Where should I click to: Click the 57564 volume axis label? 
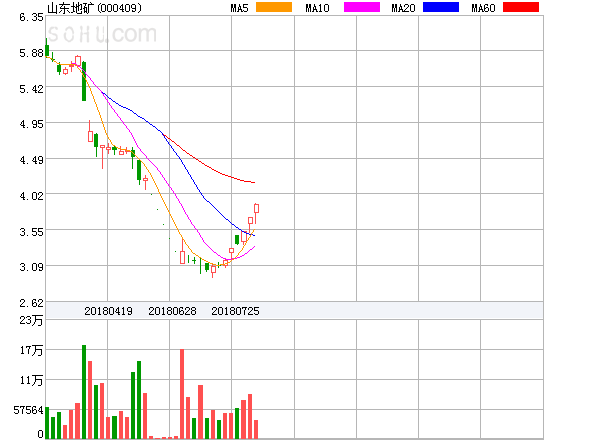[29, 410]
